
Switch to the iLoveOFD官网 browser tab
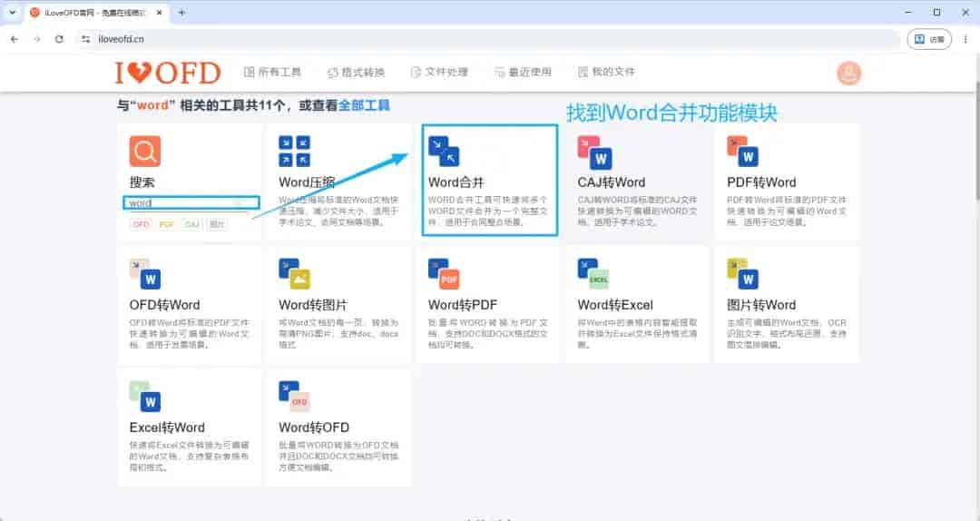pyautogui.click(x=97, y=13)
